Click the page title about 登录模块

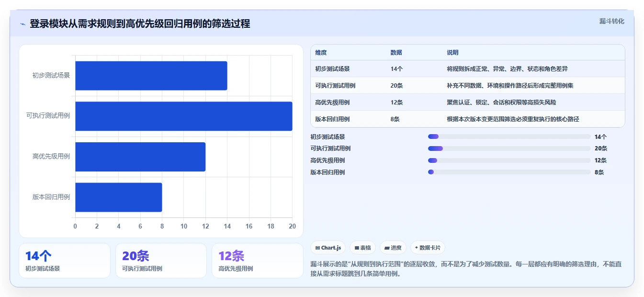tap(140, 24)
